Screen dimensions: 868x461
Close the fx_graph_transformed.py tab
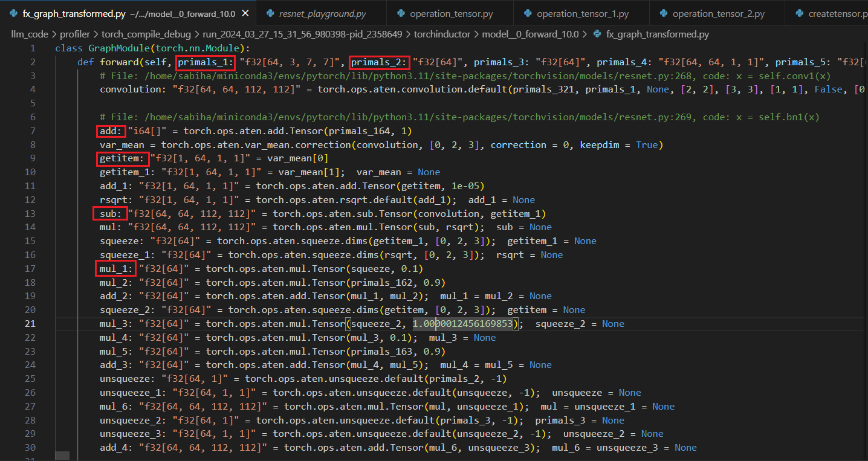tap(244, 13)
